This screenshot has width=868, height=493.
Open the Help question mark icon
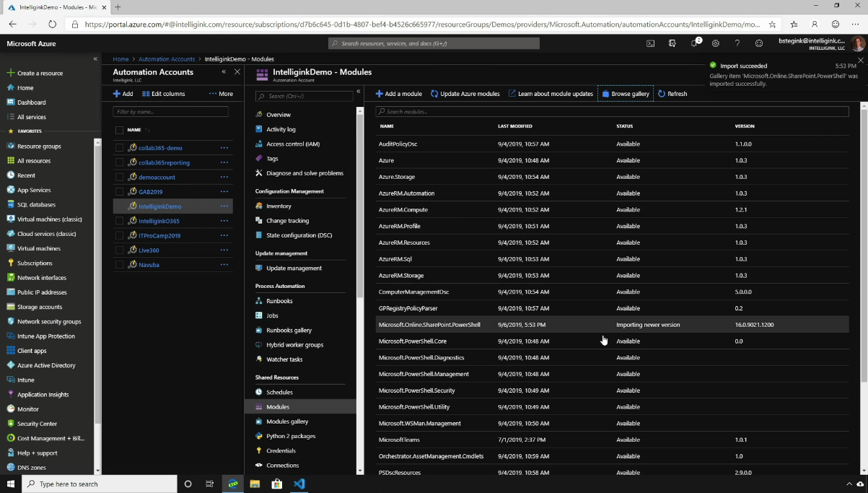[x=737, y=43]
